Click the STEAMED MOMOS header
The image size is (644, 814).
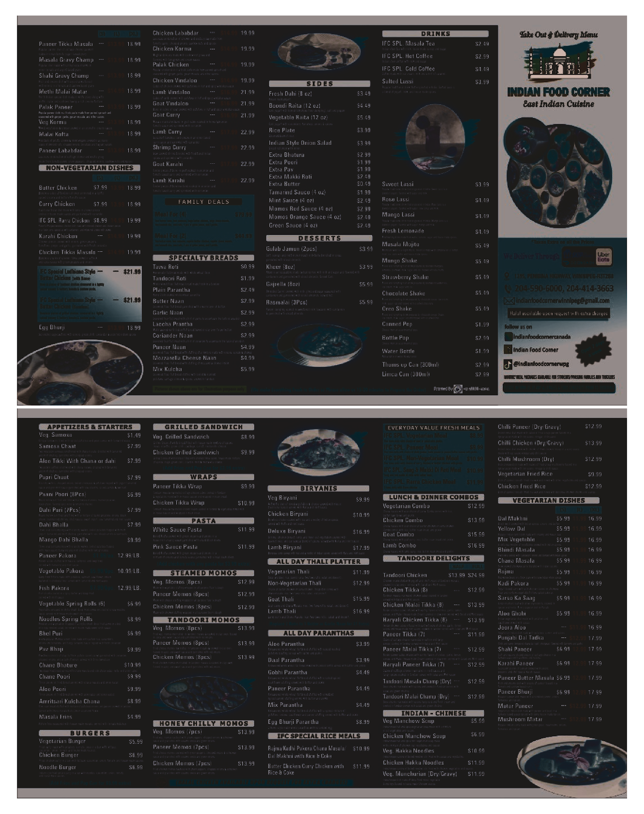(203, 573)
